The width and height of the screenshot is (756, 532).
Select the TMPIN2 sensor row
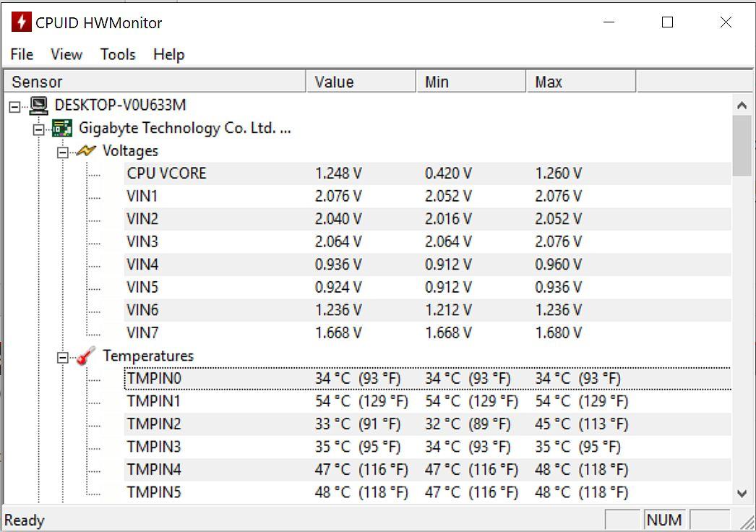[x=428, y=424]
